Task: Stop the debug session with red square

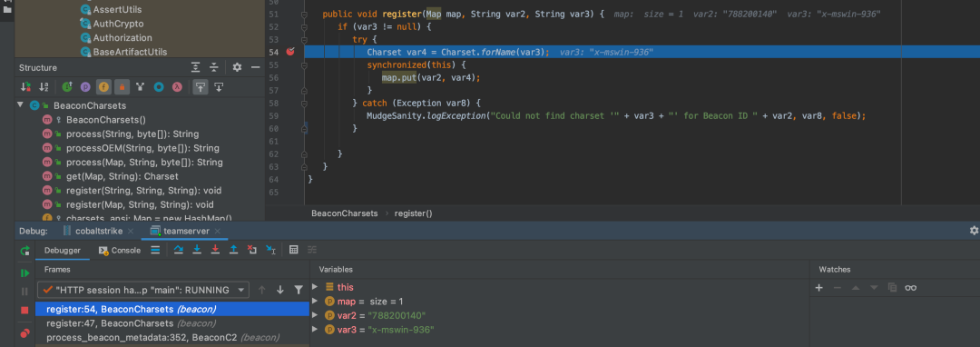Action: click(x=25, y=310)
